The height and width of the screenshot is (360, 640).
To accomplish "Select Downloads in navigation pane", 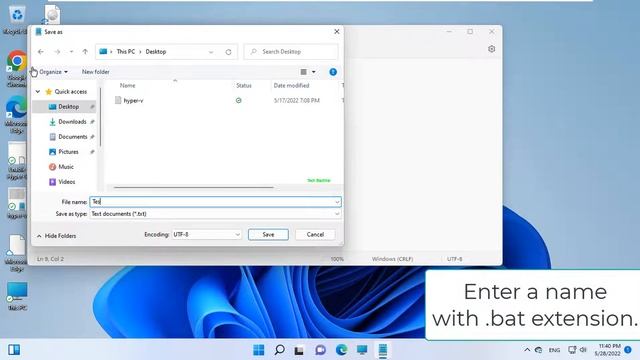I will [72, 122].
